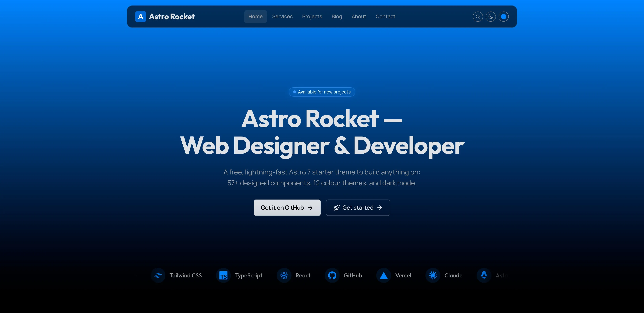Click the GitHub octocat logo icon

pos(332,275)
